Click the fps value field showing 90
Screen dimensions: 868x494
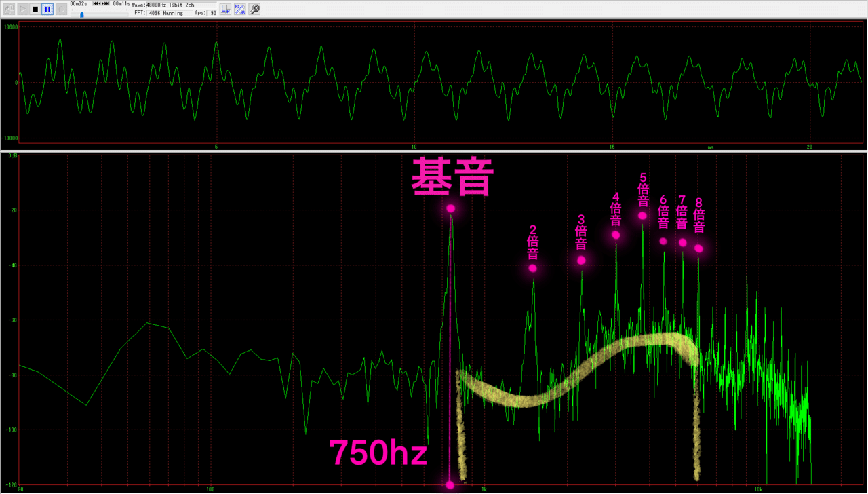(x=213, y=13)
